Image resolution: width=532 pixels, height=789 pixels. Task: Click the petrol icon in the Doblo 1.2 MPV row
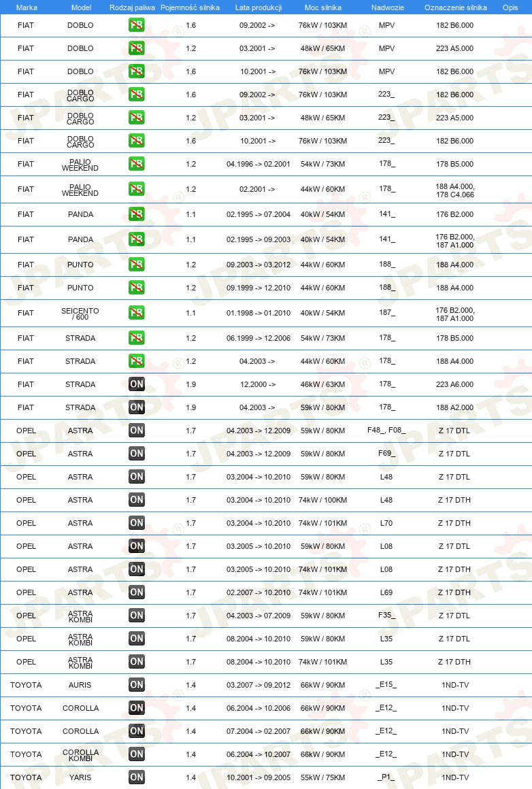tap(136, 48)
